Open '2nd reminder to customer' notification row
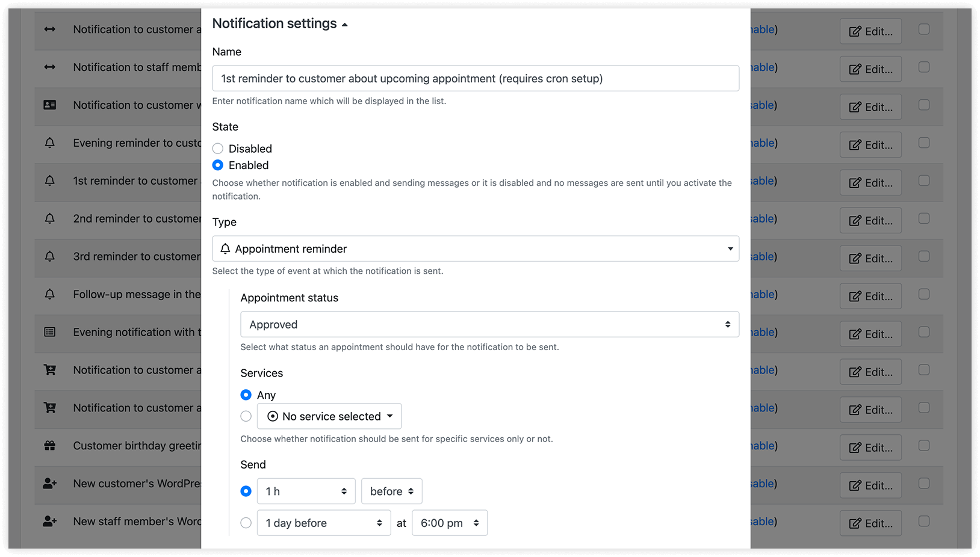This screenshot has height=557, width=980. pyautogui.click(x=137, y=218)
